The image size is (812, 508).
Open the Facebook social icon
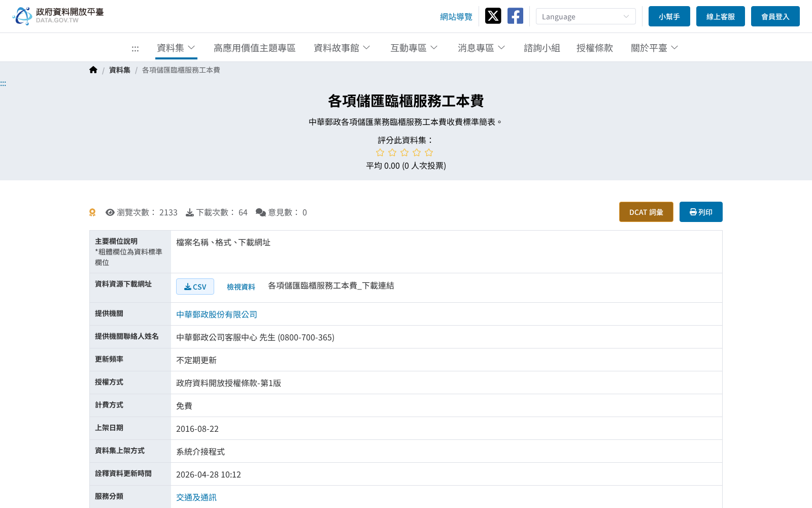515,16
